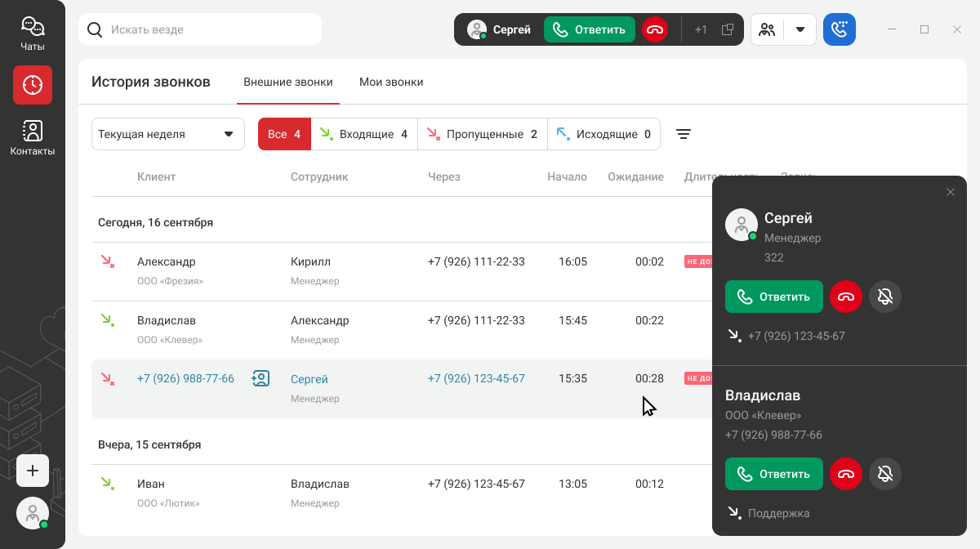This screenshot has width=980, height=549.
Task: Close the incoming calls popup
Action: tap(951, 192)
